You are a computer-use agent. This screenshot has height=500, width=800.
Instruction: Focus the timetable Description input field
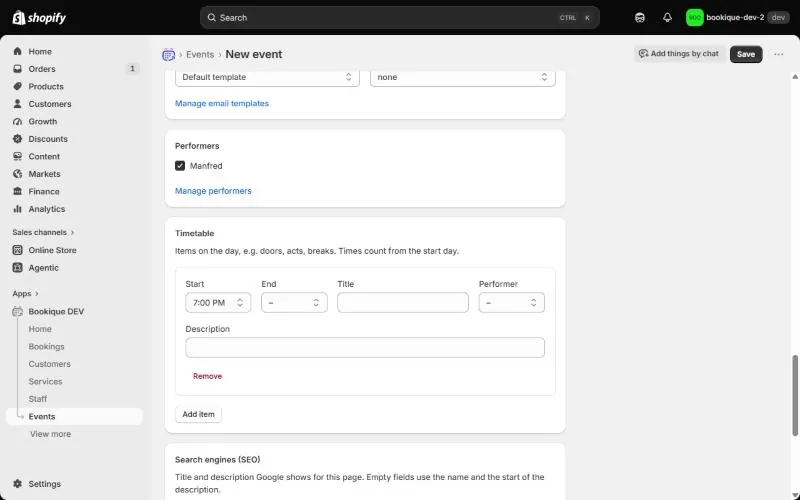click(365, 347)
